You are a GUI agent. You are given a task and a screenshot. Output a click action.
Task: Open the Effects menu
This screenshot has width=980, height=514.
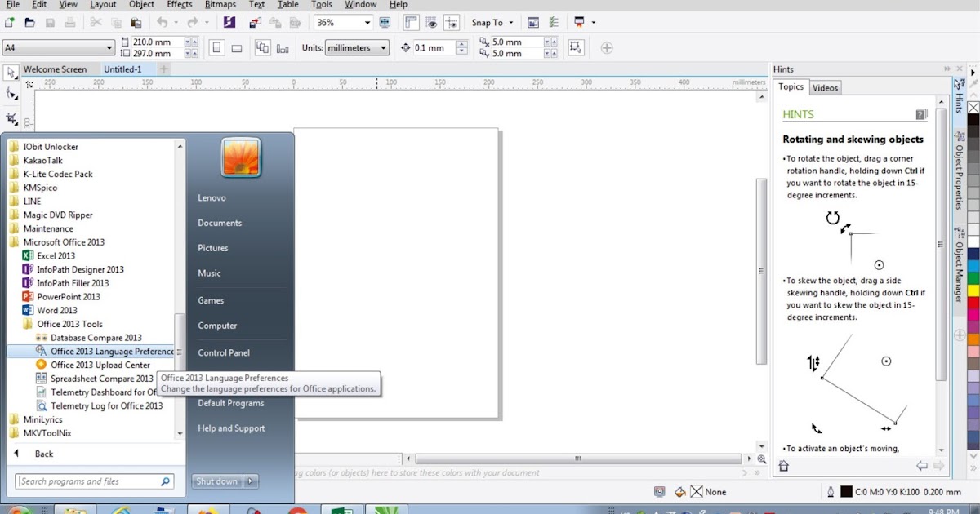180,5
